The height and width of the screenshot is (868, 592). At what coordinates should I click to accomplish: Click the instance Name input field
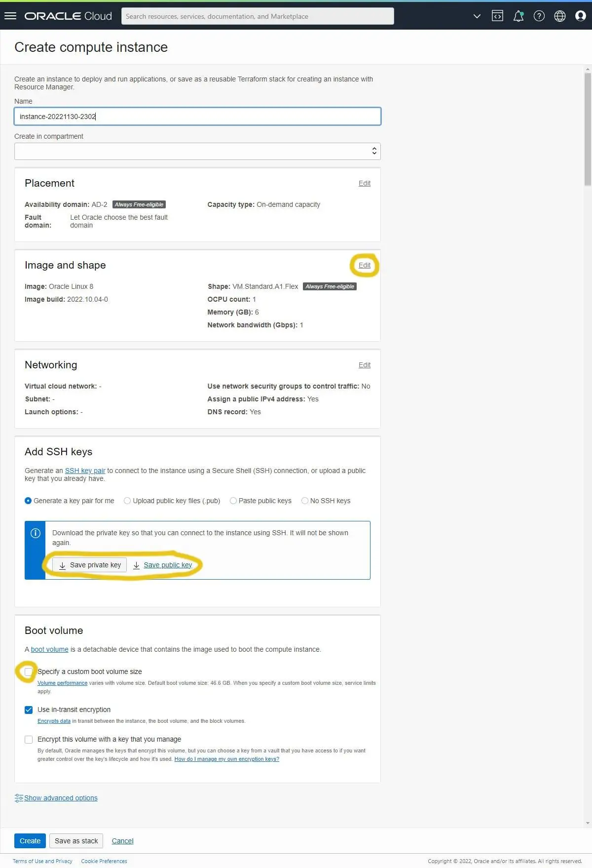pyautogui.click(x=197, y=117)
